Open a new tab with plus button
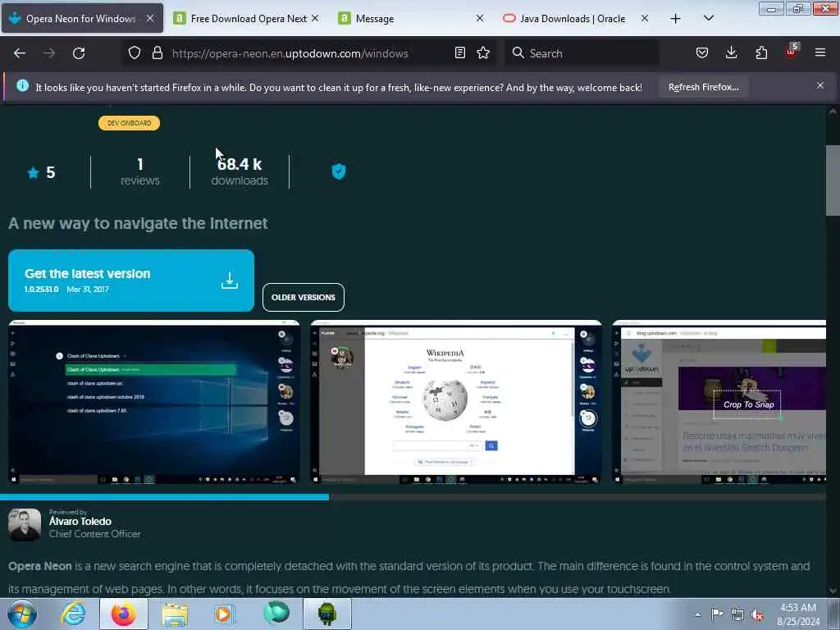 pos(676,19)
